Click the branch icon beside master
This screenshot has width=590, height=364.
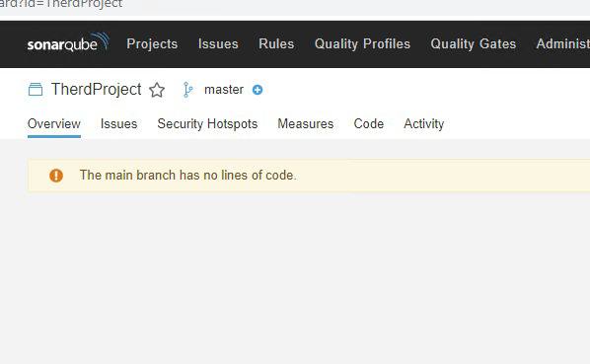pyautogui.click(x=187, y=90)
